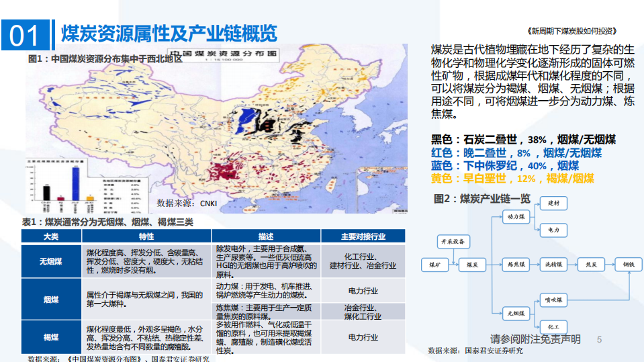The height and width of the screenshot is (362, 644).
Task: Select the '电力' flowchart box
Action: [x=553, y=230]
